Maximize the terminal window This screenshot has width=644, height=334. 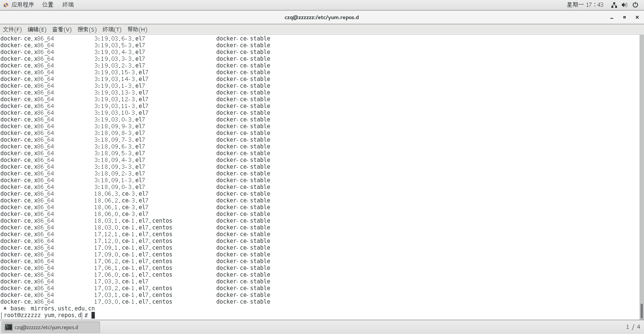[625, 17]
